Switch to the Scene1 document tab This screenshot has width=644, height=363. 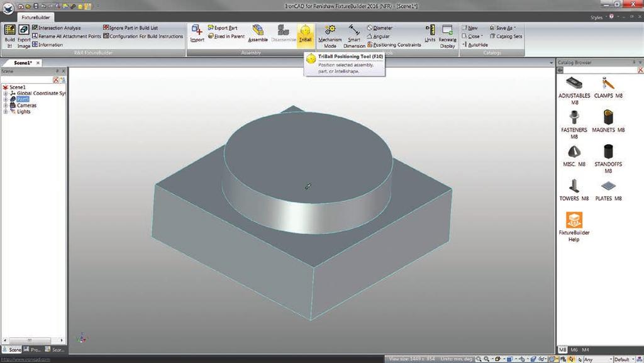(23, 63)
